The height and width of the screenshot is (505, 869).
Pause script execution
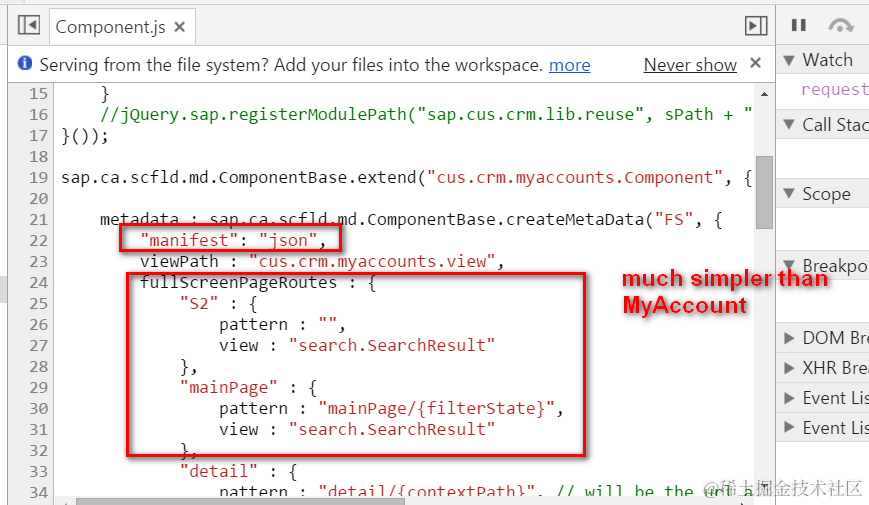tap(799, 25)
